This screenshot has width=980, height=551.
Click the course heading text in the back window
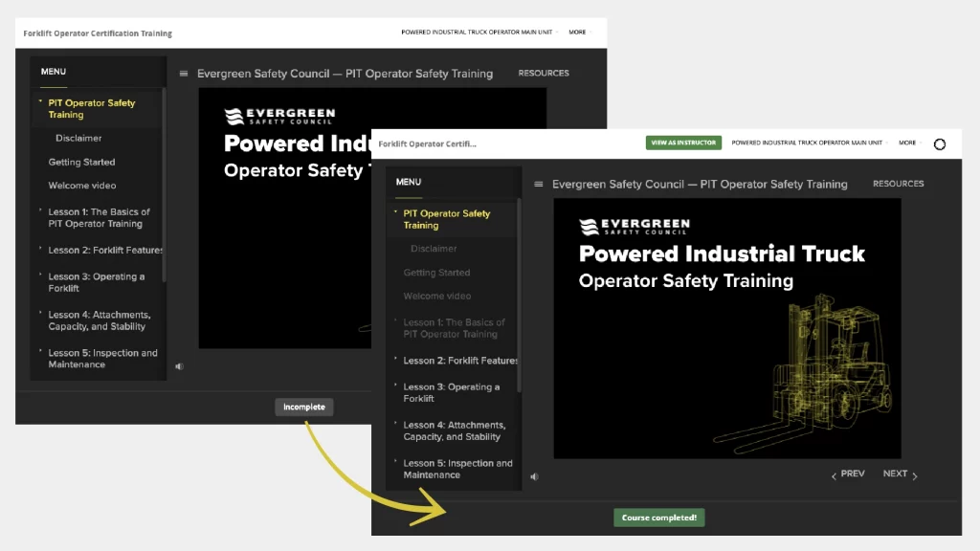(345, 74)
